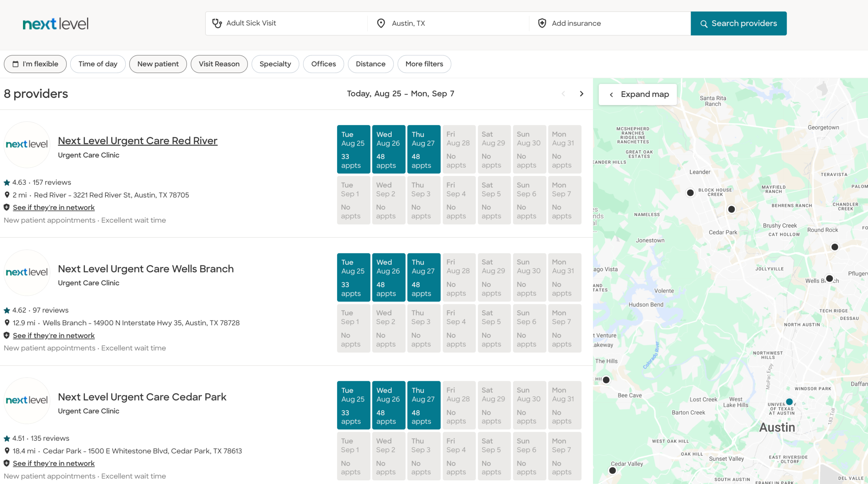This screenshot has width=868, height=484.
Task: Toggle the New patient filter chip
Action: click(x=158, y=64)
